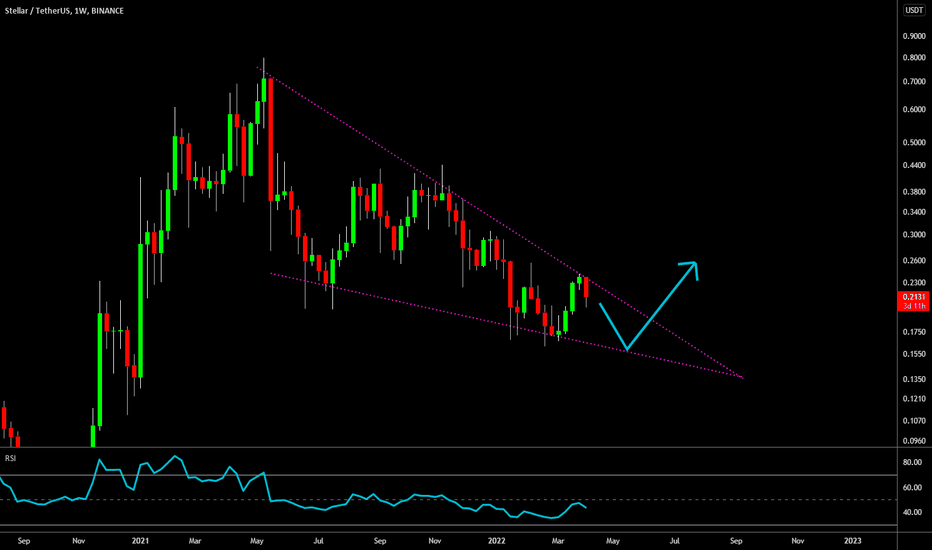Open the USDT currency selector button
This screenshot has height=550, width=932.
coord(914,10)
